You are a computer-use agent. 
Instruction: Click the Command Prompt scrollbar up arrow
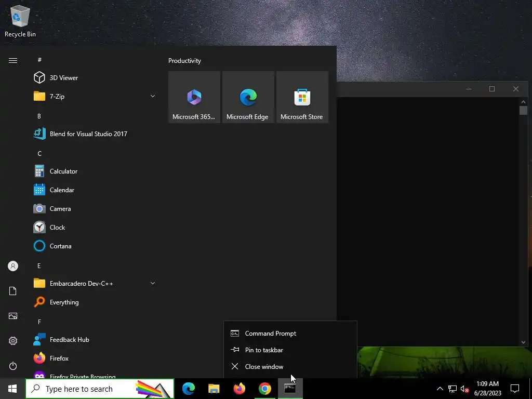click(x=523, y=101)
